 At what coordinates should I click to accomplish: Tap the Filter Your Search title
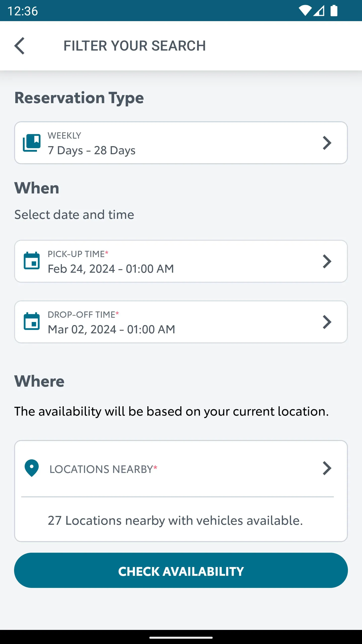click(x=134, y=46)
